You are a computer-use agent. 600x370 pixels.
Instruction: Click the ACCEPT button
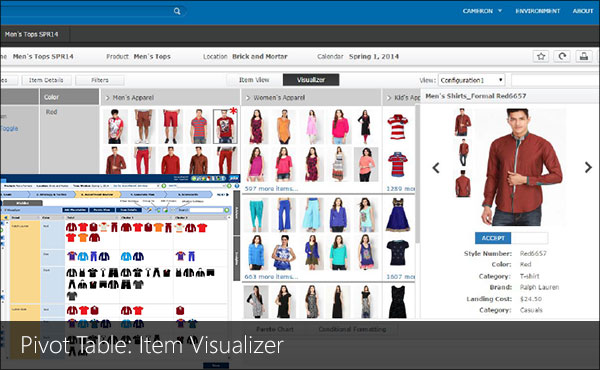point(493,238)
